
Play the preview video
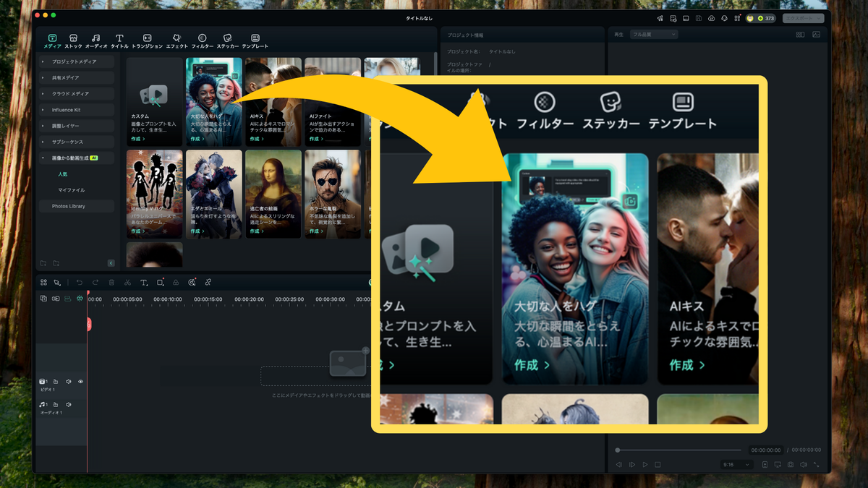click(644, 465)
